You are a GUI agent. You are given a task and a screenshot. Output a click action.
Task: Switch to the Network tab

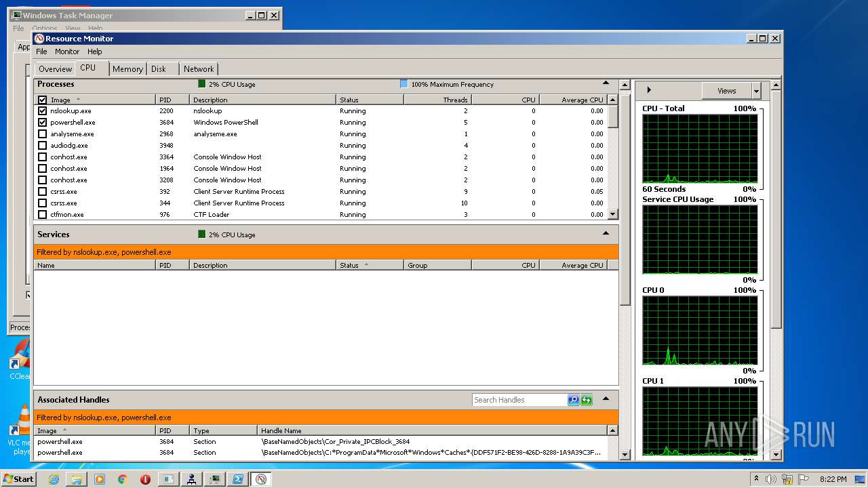coord(199,69)
